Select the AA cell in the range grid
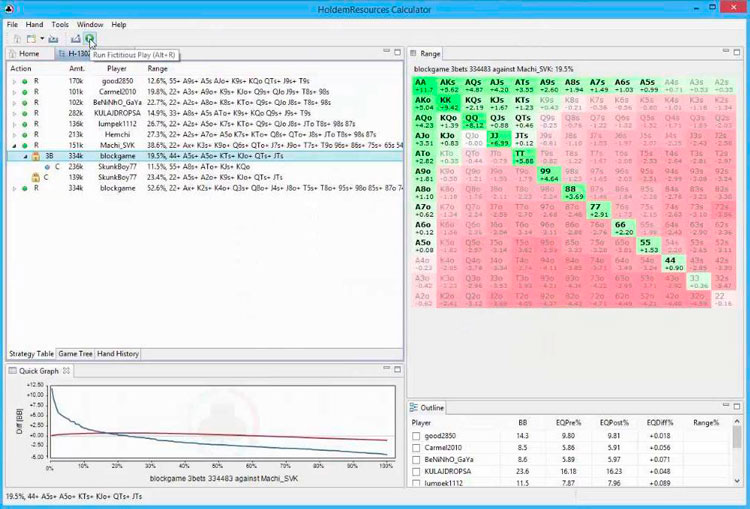The height and width of the screenshot is (509, 750). tap(420, 86)
